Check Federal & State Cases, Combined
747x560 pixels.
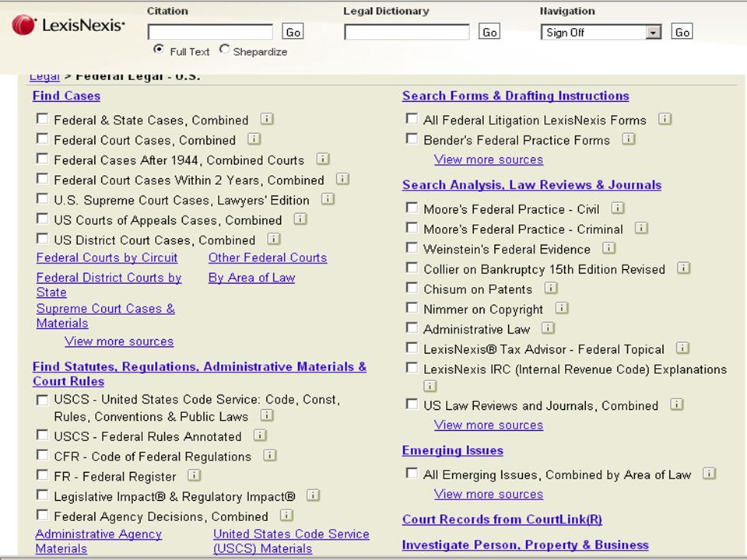coord(42,118)
